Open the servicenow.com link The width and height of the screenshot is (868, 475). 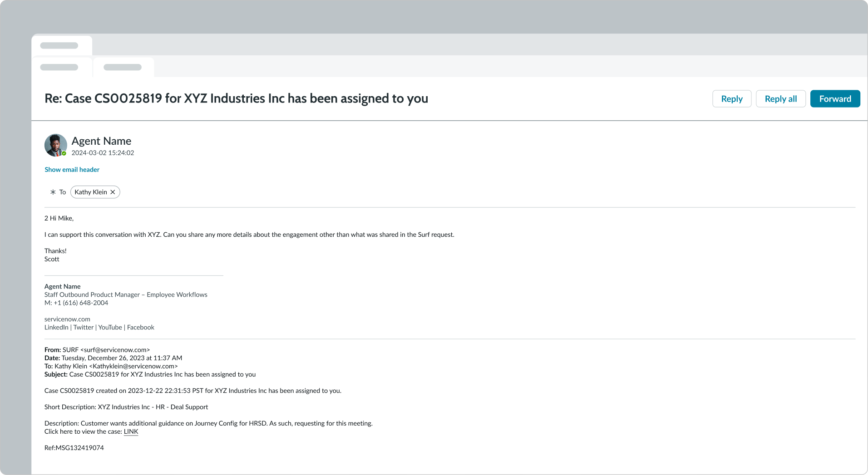[x=67, y=319]
